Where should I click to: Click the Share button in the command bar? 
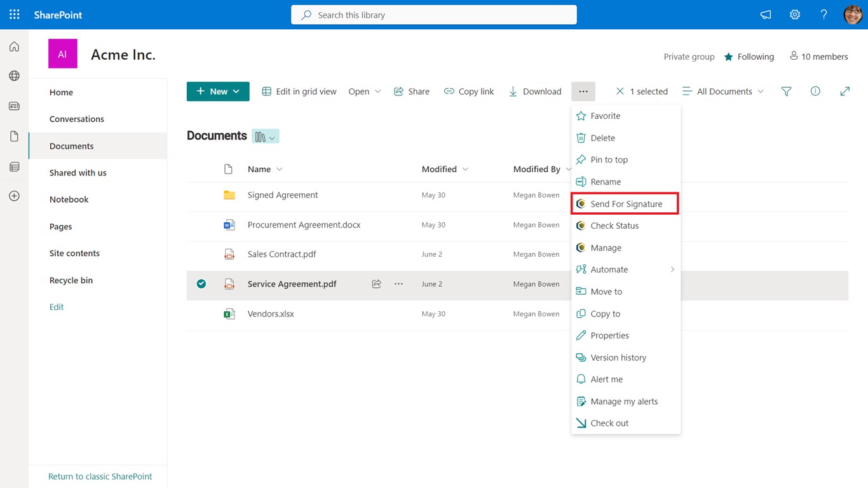pyautogui.click(x=412, y=91)
